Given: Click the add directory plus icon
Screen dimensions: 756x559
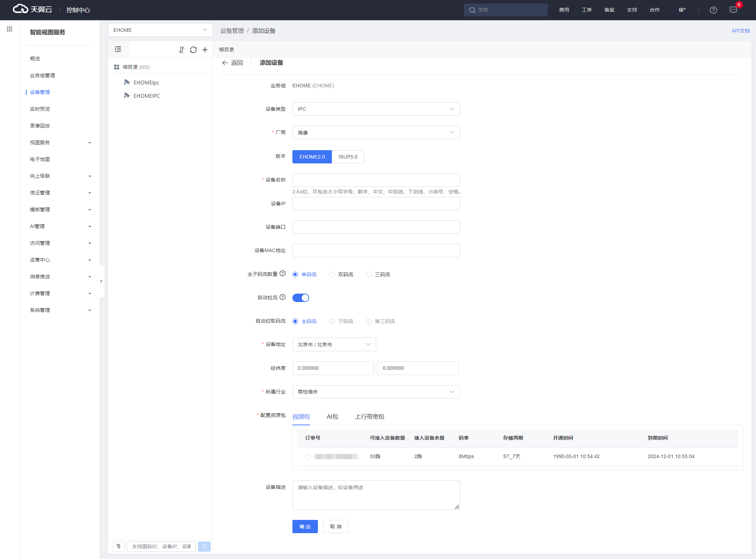Looking at the screenshot, I should 205,50.
